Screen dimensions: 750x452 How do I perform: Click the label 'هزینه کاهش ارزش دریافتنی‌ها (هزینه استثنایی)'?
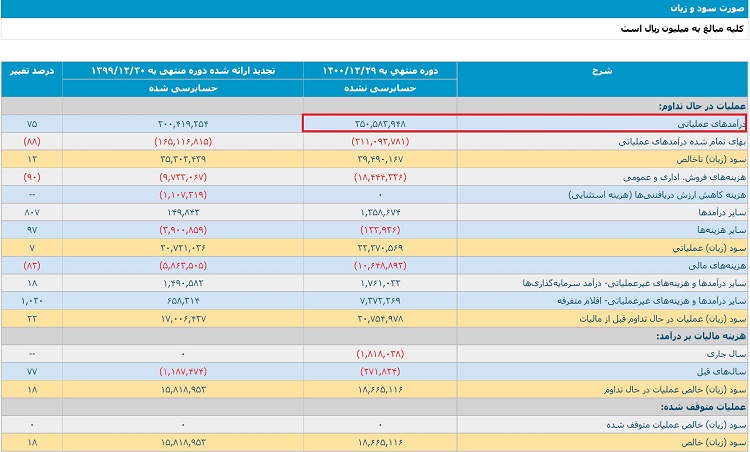point(657,195)
